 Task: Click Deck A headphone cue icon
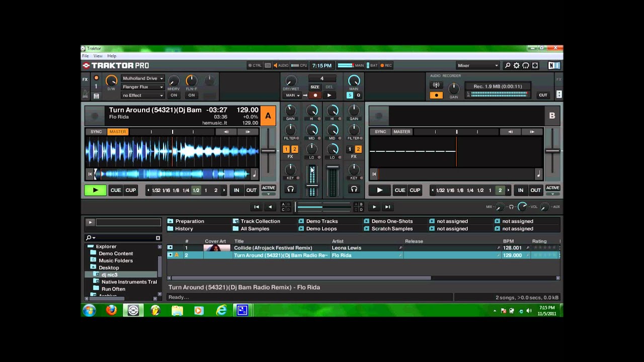coord(290,189)
